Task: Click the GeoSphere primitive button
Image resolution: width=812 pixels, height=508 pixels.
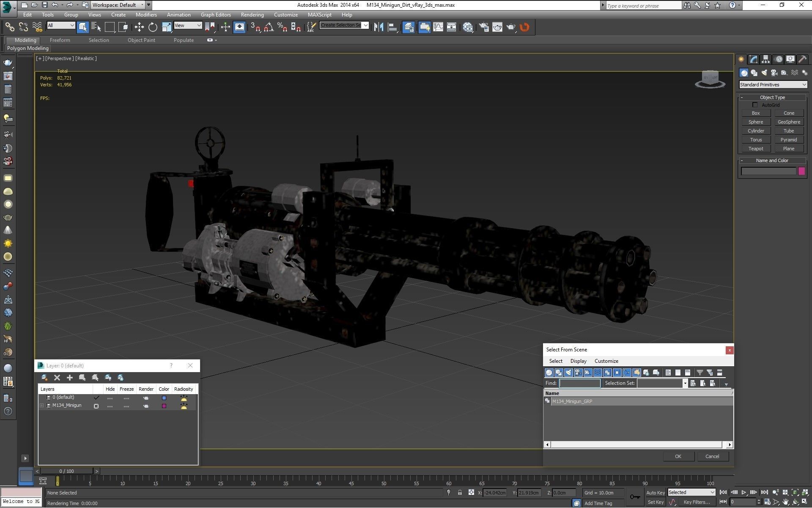Action: pos(789,122)
